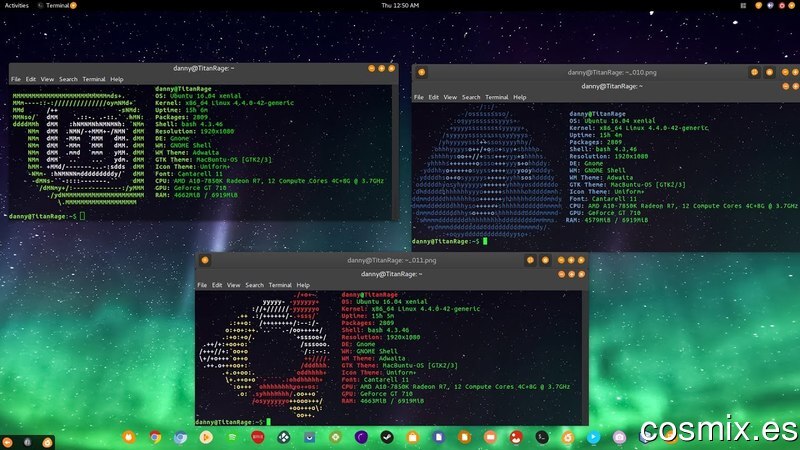The image size is (800, 450).
Task: Open the dark blue document icon in dock
Action: pyautogui.click(x=438, y=437)
